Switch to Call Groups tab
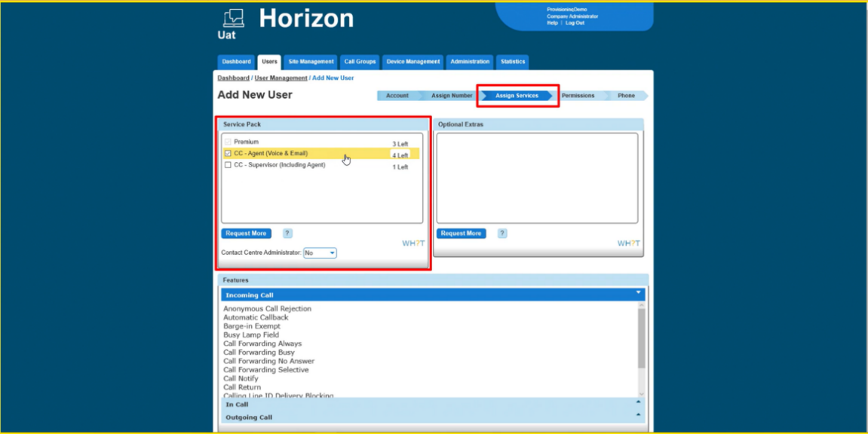Viewport: 868px width, 434px height. [360, 62]
